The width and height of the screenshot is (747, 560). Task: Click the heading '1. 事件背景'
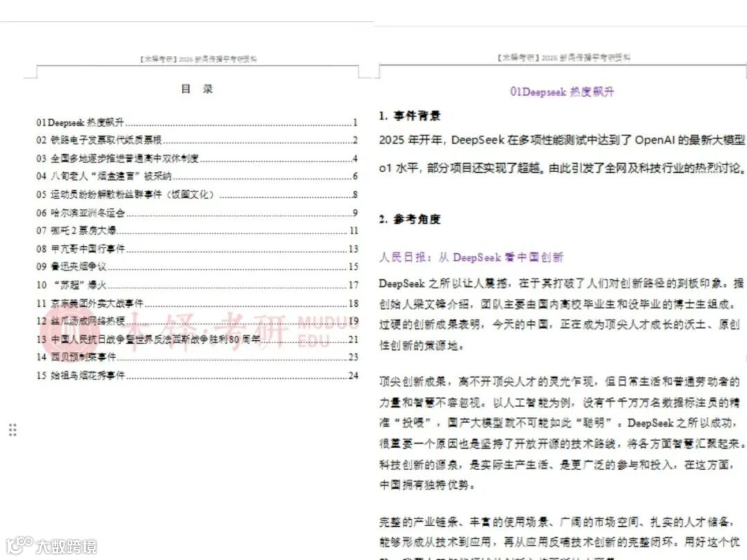pos(409,115)
